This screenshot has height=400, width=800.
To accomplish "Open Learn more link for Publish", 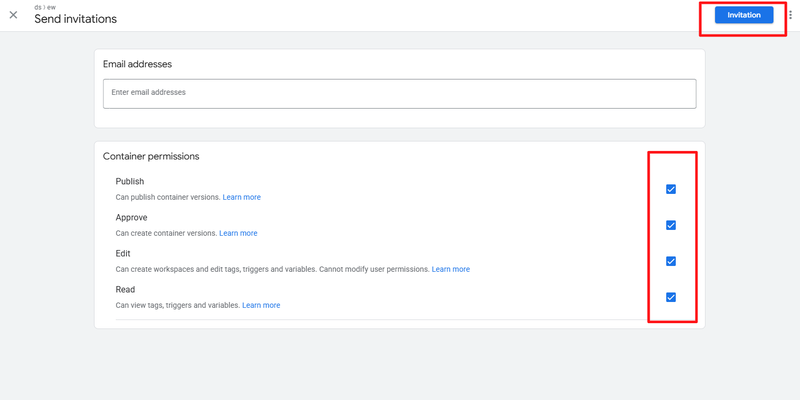I will coord(241,197).
